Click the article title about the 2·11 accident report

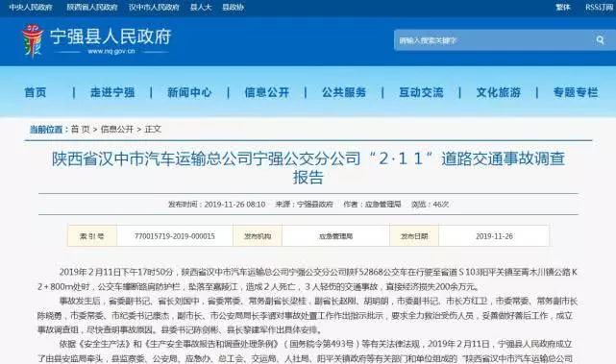(308, 168)
